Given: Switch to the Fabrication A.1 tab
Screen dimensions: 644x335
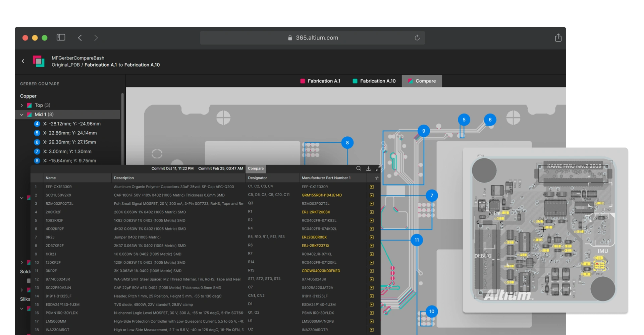Looking at the screenshot, I should (320, 81).
